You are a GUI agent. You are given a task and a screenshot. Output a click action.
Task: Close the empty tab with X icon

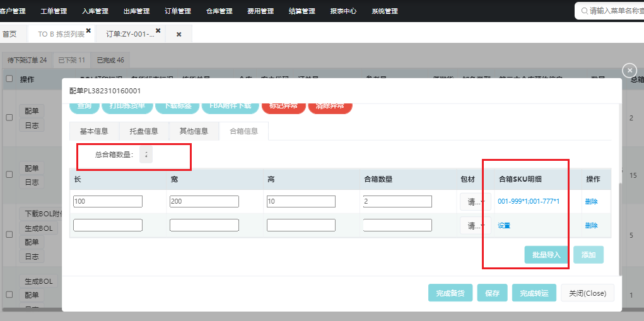179,35
